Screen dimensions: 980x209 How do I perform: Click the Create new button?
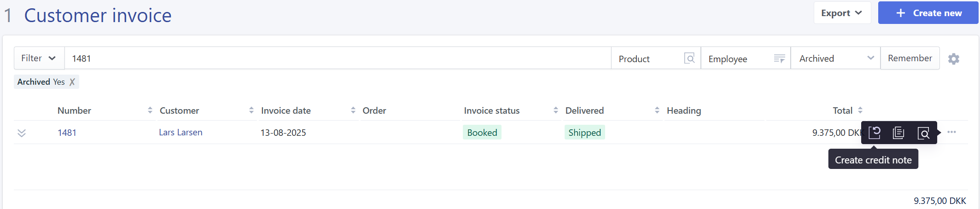coord(928,13)
